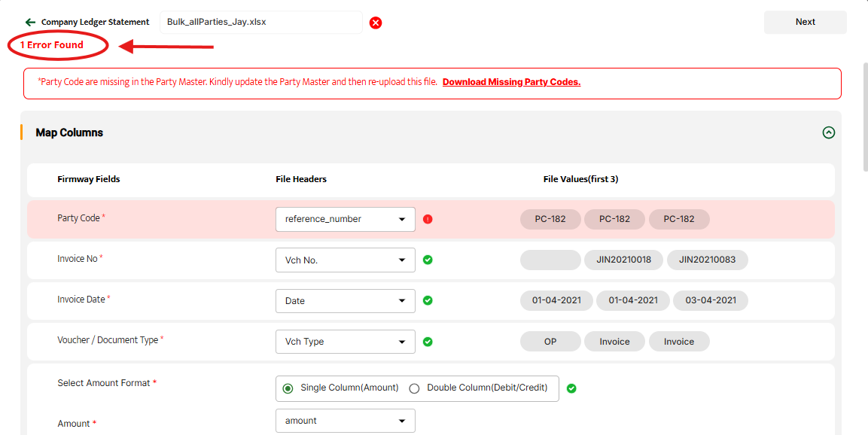Choose Double Column(Debit/Credit) radio option
868x435 pixels.
tap(414, 388)
